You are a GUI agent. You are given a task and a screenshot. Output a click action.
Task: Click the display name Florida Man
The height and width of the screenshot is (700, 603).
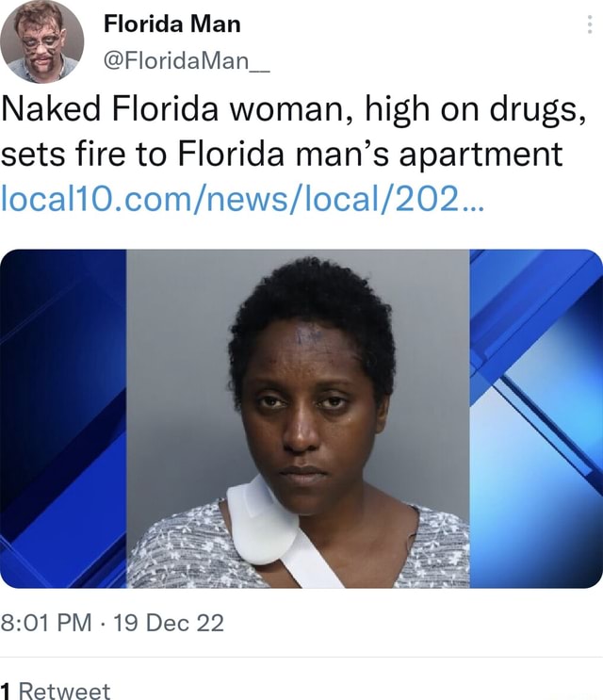point(171,24)
